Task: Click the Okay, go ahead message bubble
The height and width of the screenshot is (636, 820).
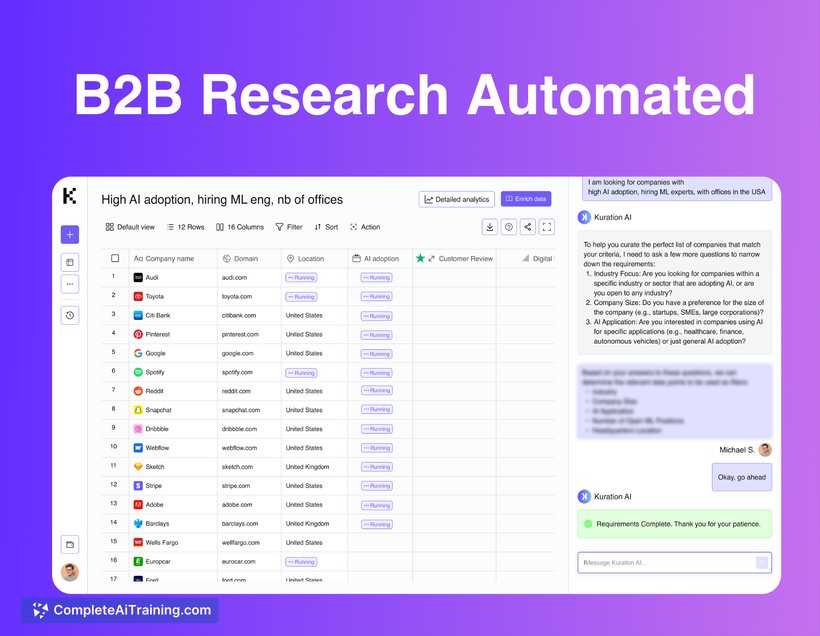Action: point(742,477)
